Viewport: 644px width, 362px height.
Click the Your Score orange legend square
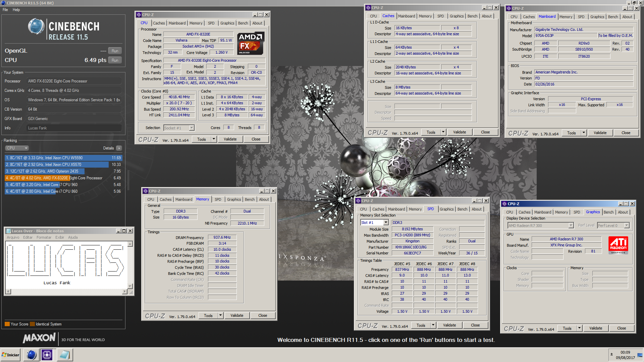(7, 324)
